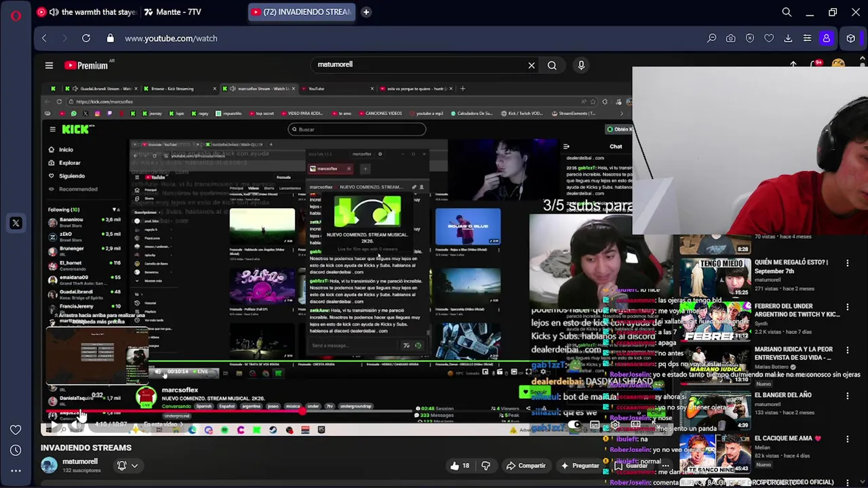This screenshot has height=488, width=868.
Task: Open the Opera main menu logo
Action: click(x=16, y=15)
